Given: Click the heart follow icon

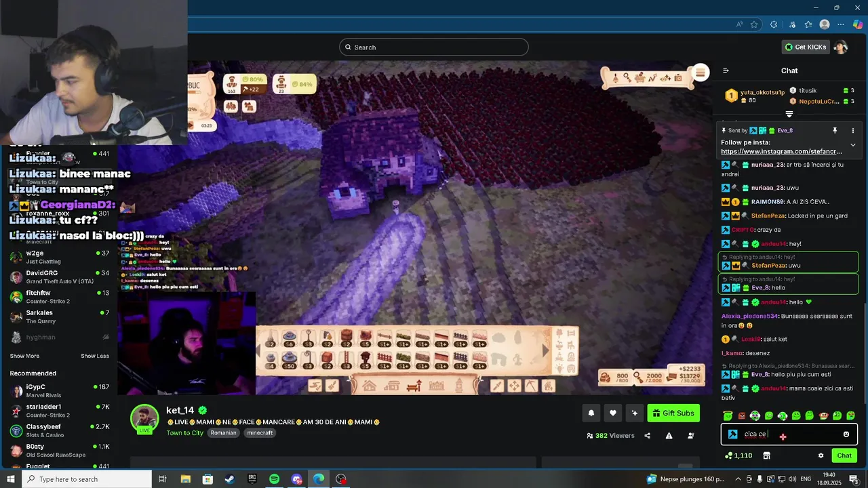Looking at the screenshot, I should (x=613, y=413).
